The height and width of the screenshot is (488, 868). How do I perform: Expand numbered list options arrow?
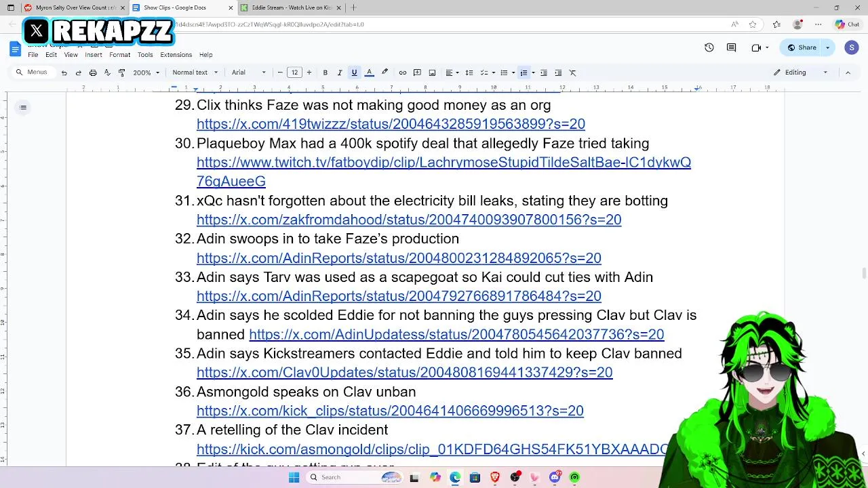(x=533, y=73)
